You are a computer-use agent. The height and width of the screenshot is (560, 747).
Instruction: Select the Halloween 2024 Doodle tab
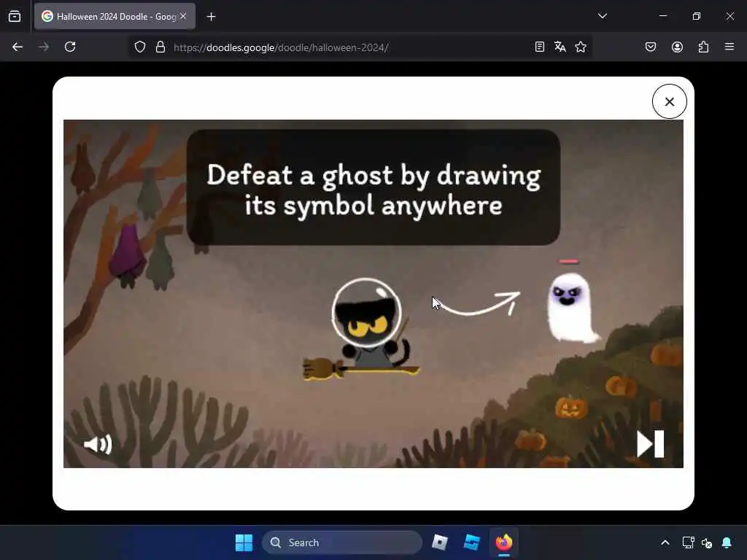point(115,16)
